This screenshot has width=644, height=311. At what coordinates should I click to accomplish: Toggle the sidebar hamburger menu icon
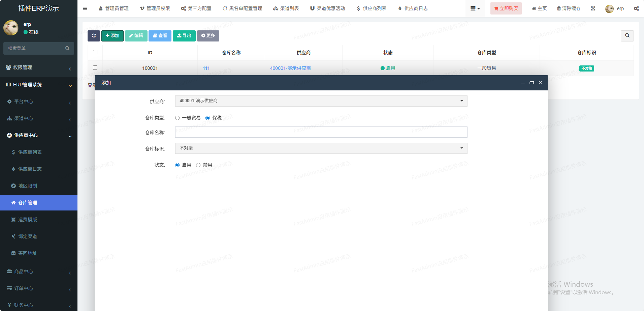[85, 8]
